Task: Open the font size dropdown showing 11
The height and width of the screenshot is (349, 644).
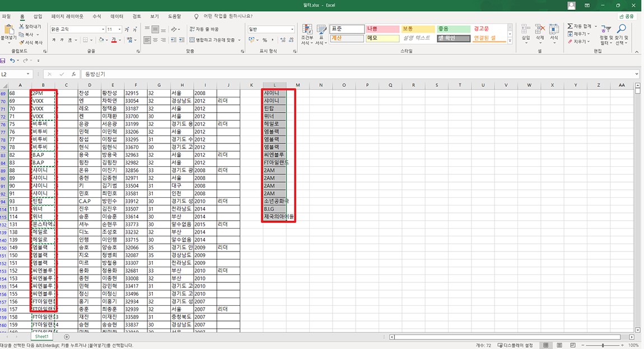Action: [119, 29]
